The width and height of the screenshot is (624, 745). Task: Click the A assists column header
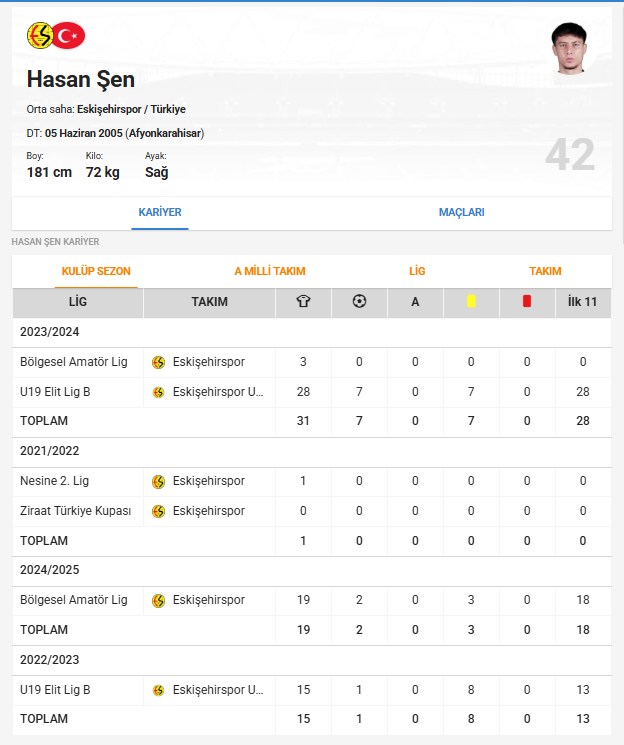[x=415, y=302]
